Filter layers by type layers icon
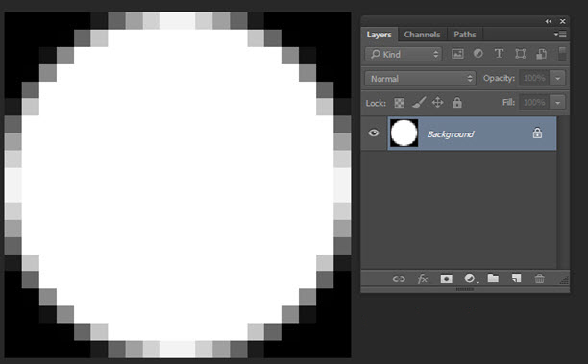Screen dimensions: 588x364 [x=499, y=54]
